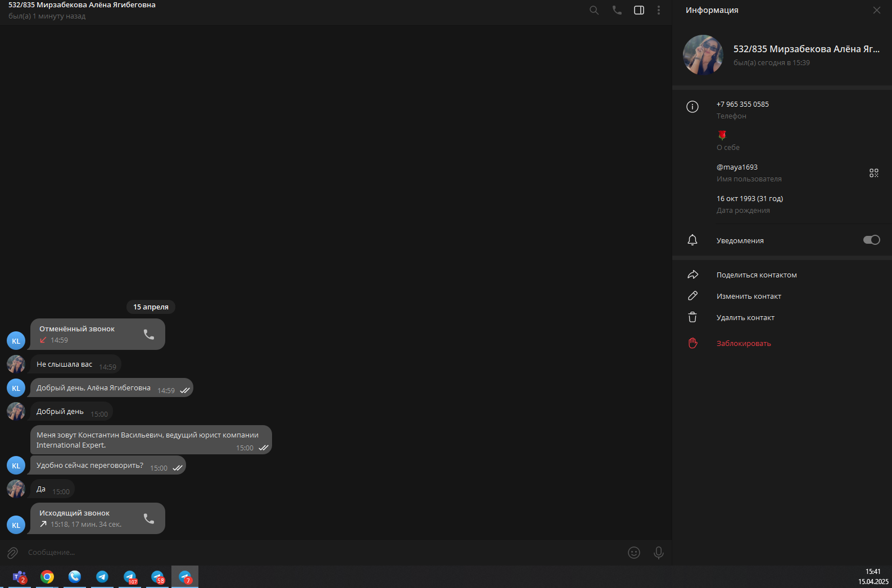The image size is (892, 588).
Task: Click the 15 апреля date badge
Action: click(151, 307)
